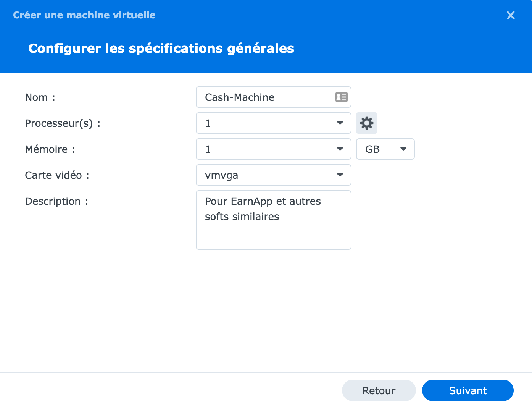The image size is (532, 408).
Task: Click the "Carte vidéo :" label
Action: coord(57,175)
